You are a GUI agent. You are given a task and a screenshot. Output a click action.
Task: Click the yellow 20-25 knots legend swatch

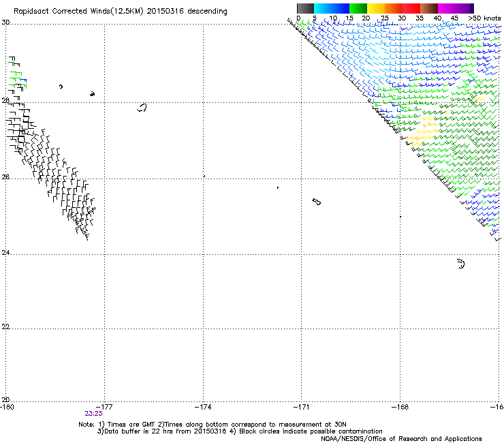click(x=376, y=8)
